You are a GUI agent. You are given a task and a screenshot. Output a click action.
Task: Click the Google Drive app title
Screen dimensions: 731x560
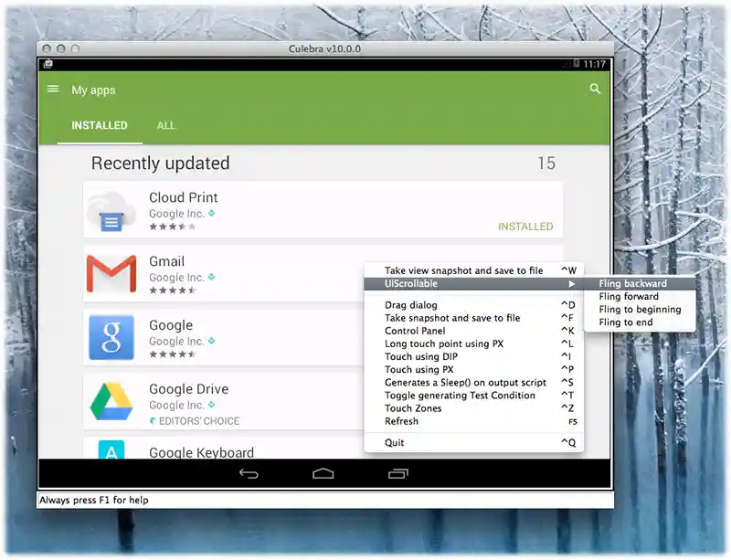tap(189, 389)
